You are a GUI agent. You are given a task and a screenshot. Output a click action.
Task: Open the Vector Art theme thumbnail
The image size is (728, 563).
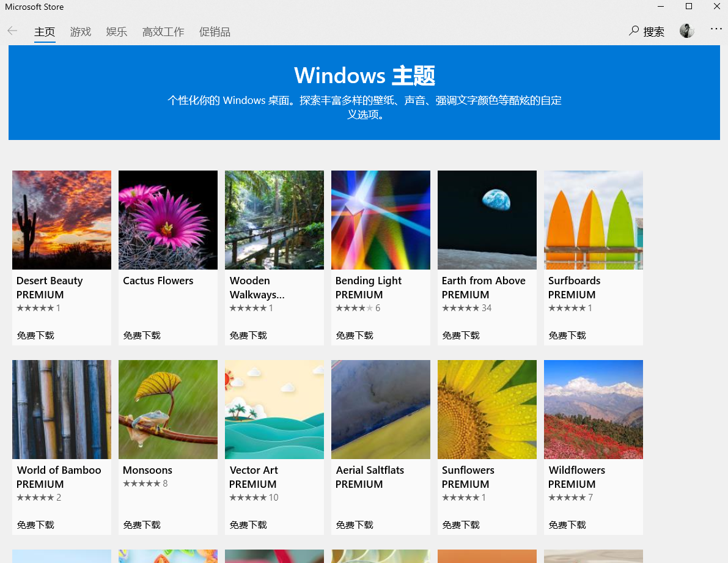274,410
